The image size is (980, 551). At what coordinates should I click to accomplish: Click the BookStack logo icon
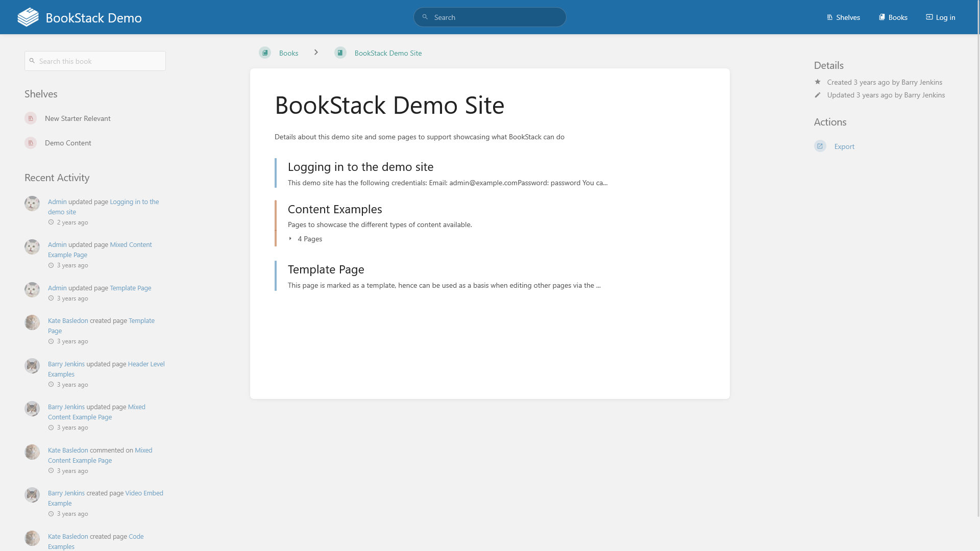tap(28, 17)
